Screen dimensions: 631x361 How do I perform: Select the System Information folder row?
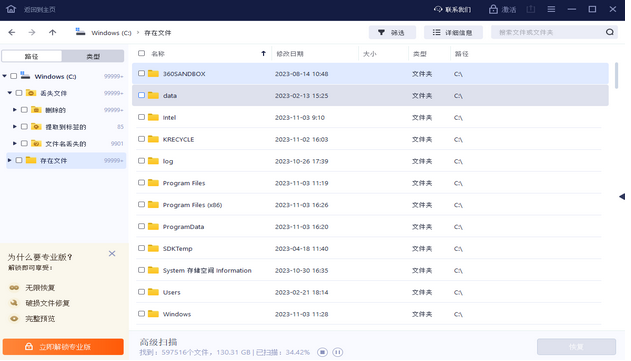pos(369,270)
